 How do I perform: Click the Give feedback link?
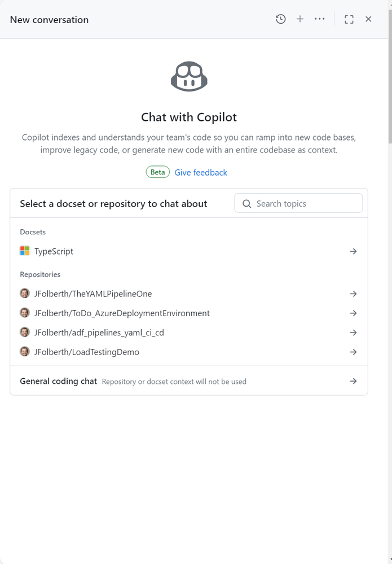[x=201, y=172]
